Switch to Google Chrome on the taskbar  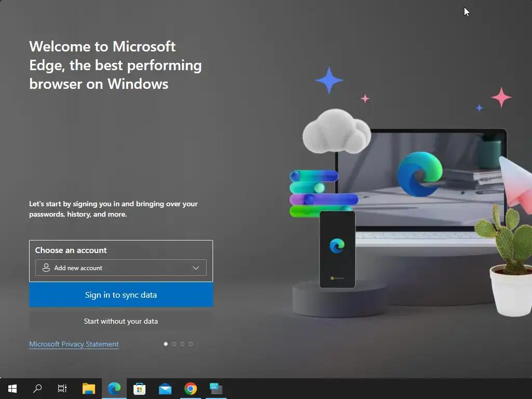pos(191,389)
